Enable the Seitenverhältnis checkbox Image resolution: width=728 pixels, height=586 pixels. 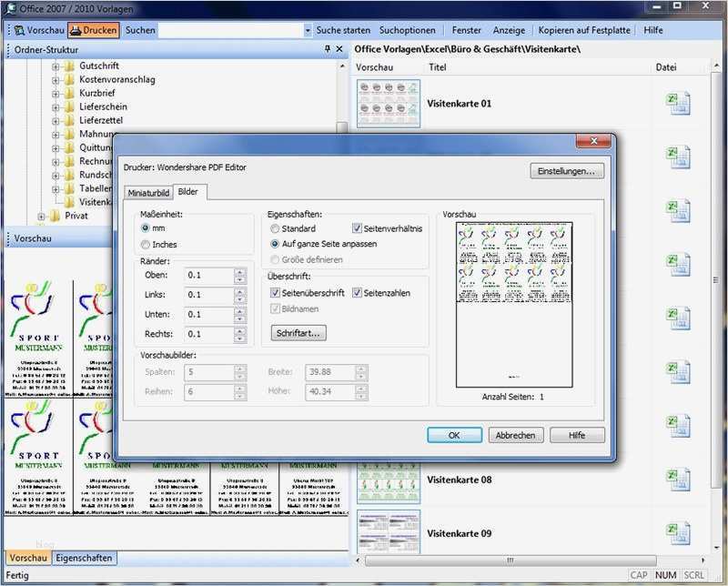357,227
